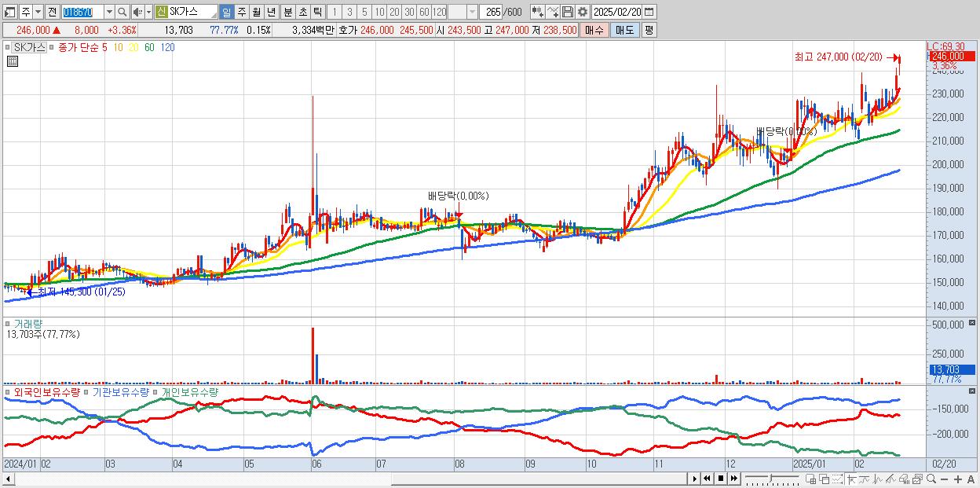Image resolution: width=980 pixels, height=488 pixels.
Task: Choose the 120 interval button
Action: click(x=439, y=12)
